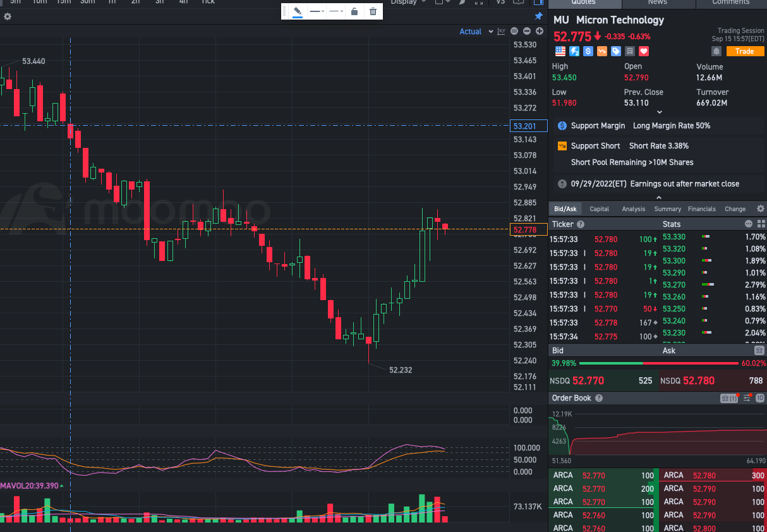Click the ticker row 52.778 with 167
The width and height of the screenshot is (767, 532).
[x=604, y=323]
